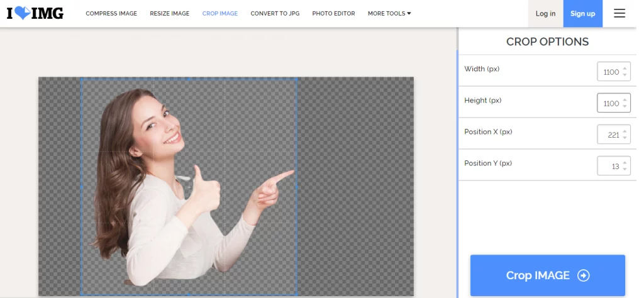This screenshot has height=298, width=644.
Task: Click the top-left crop corner handle
Action: tap(81, 79)
